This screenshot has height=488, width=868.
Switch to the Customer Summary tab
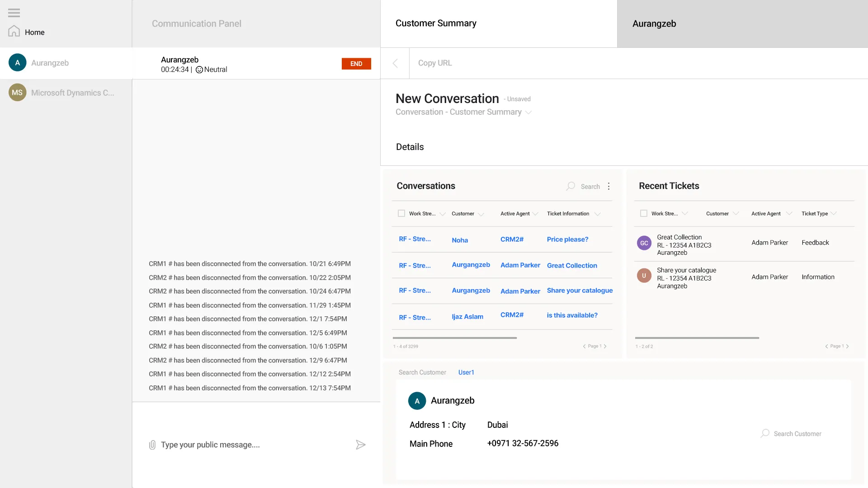pos(435,23)
